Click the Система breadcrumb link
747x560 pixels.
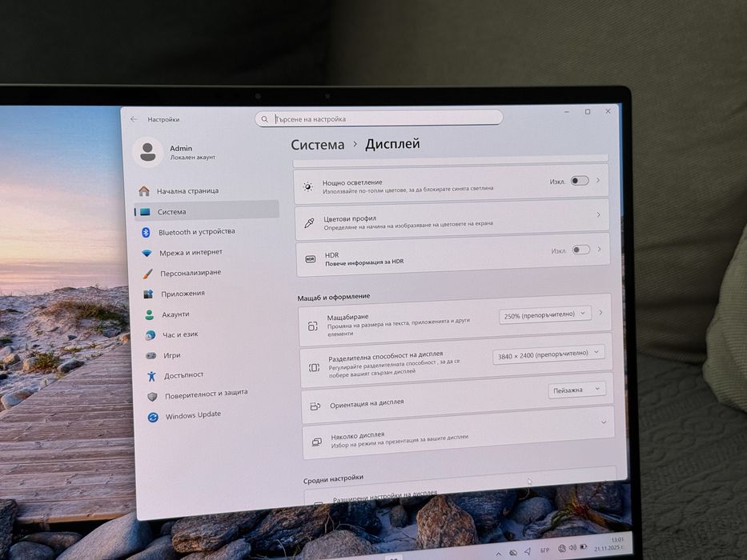[x=317, y=145]
